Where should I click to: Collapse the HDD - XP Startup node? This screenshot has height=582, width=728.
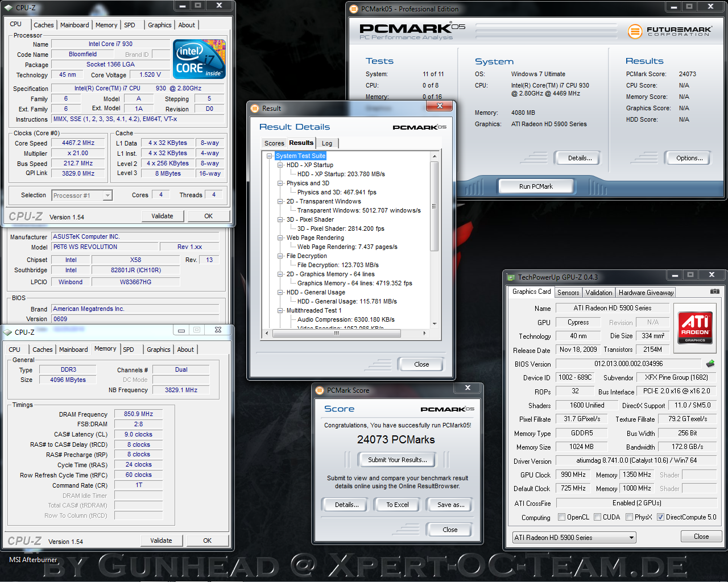click(x=280, y=165)
